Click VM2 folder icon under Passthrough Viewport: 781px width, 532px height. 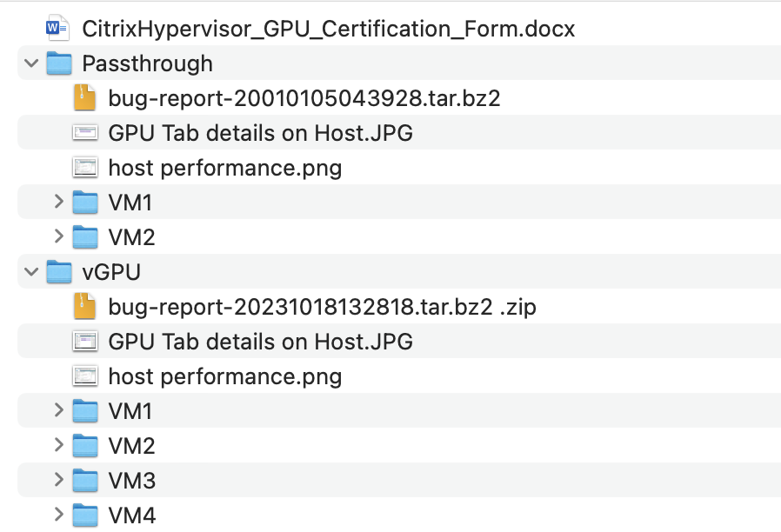(84, 237)
